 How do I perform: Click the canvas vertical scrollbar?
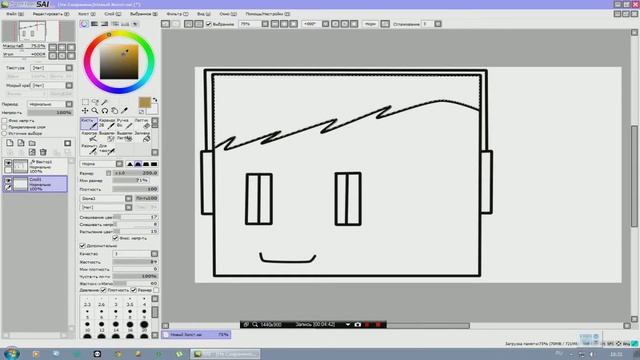point(634,176)
